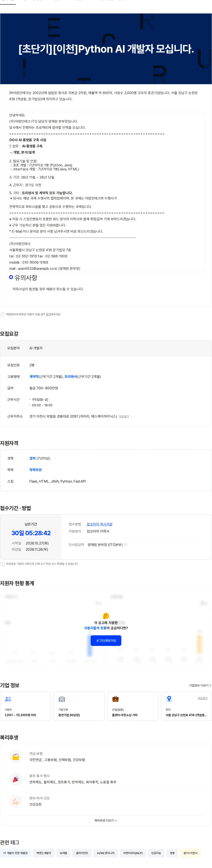Click the employees icon in the 사원수 card
Screen dimensions: 212x868
pos(8,699)
